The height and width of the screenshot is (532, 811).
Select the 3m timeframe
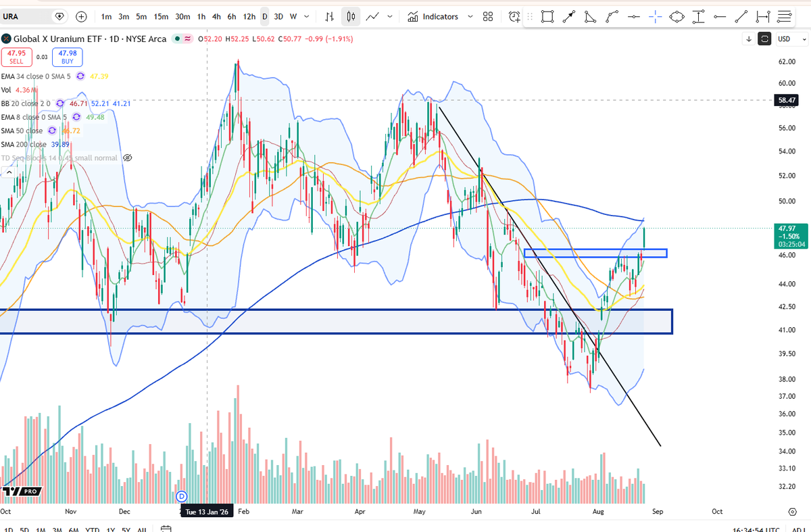coord(124,16)
